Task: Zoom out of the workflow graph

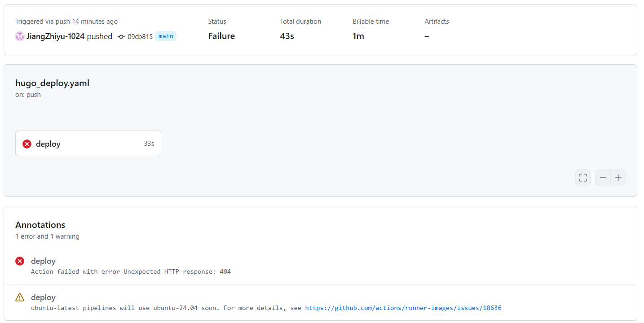Action: click(x=603, y=178)
